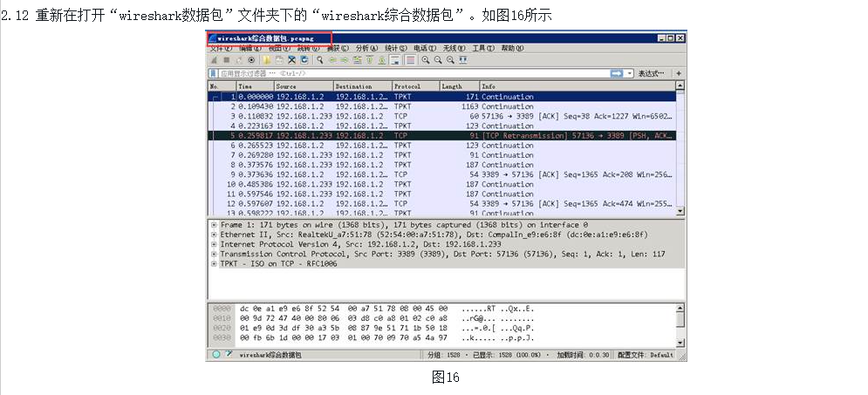The height and width of the screenshot is (395, 868).
Task: Select packet 2 row with length 1163
Action: [441, 106]
